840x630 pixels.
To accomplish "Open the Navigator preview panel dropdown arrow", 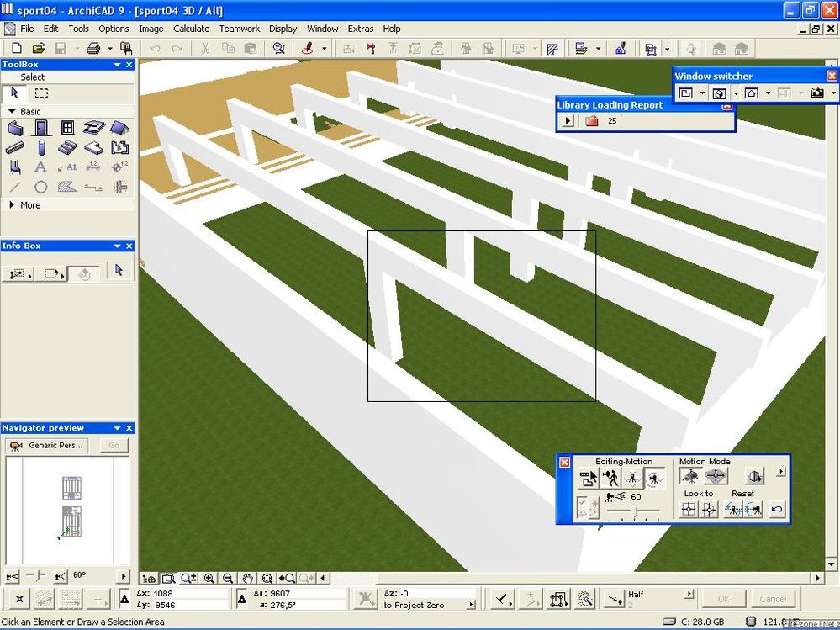I will pyautogui.click(x=117, y=428).
